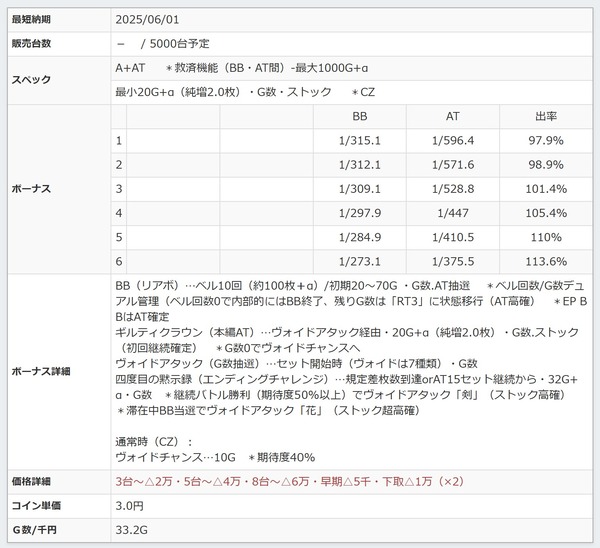Click BB value 1/312.1
The image size is (600, 548).
coord(360,165)
